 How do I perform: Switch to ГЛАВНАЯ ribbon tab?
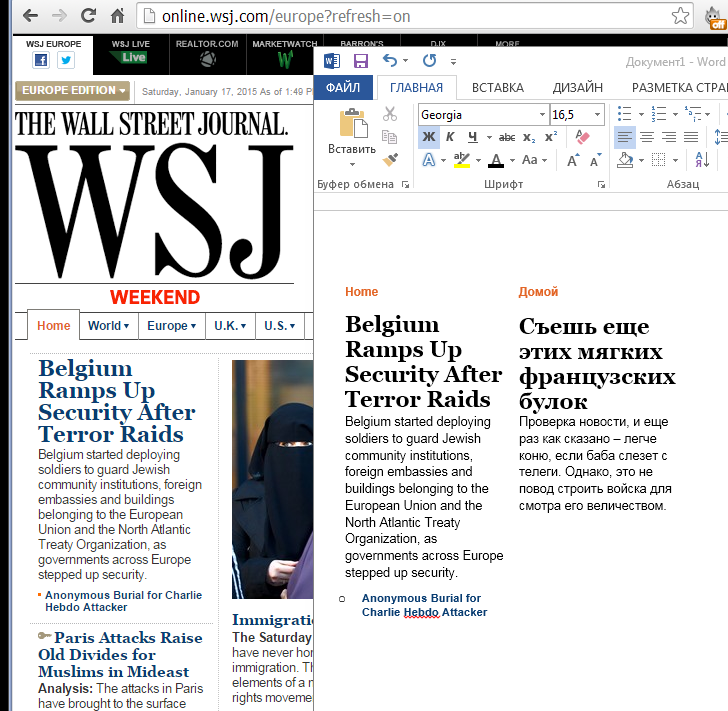[416, 87]
